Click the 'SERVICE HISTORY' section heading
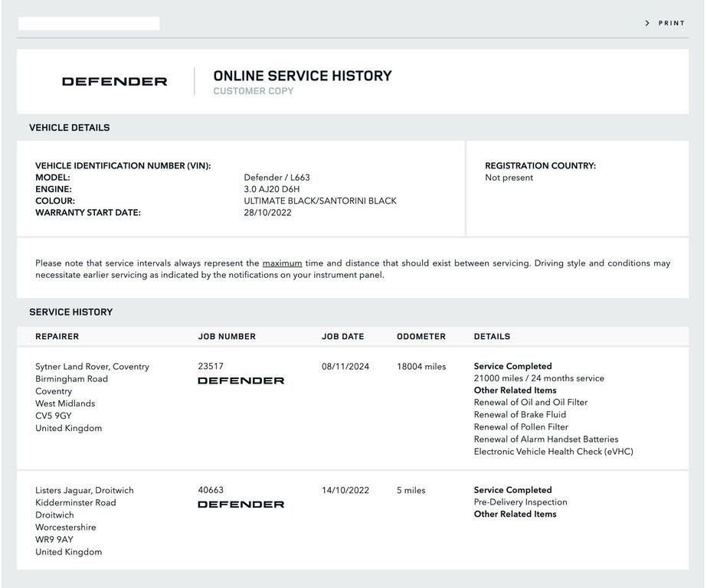Screen dimensions: 707x588 pyautogui.click(x=70, y=312)
